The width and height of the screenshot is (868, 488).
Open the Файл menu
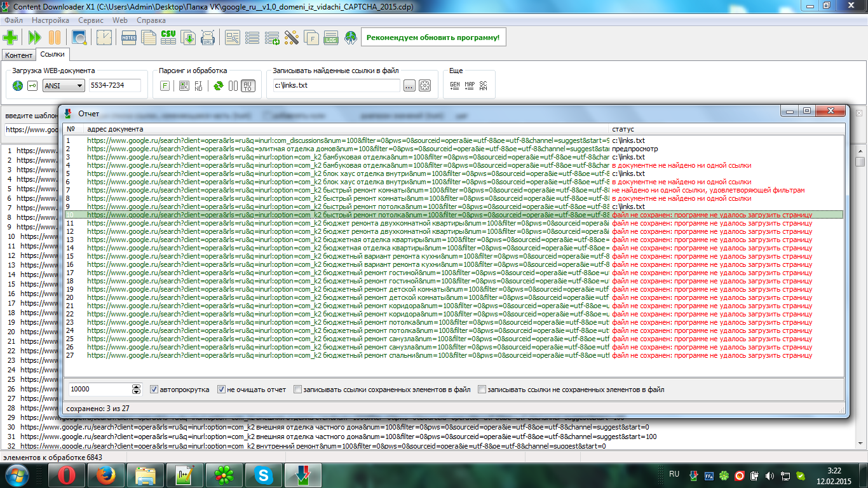pyautogui.click(x=13, y=20)
